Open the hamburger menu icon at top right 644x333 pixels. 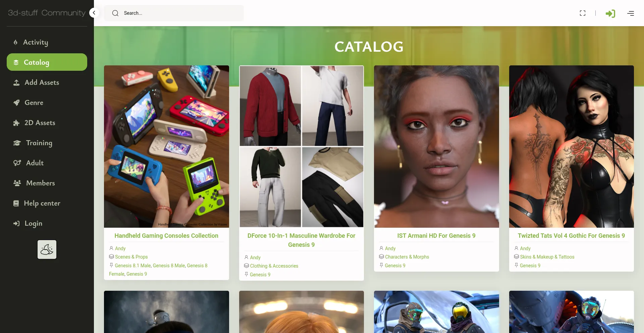(x=631, y=13)
